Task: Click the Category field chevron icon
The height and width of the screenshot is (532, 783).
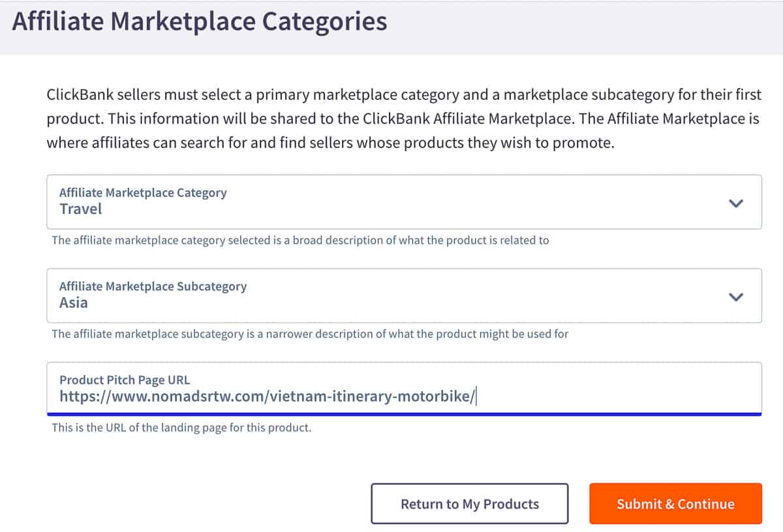Action: pos(736,203)
